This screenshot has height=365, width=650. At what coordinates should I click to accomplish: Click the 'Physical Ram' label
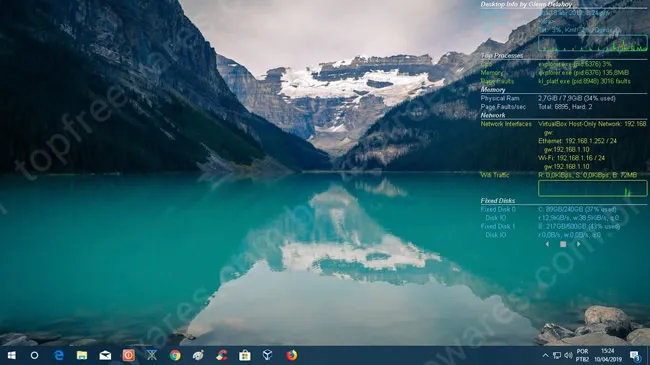[500, 98]
